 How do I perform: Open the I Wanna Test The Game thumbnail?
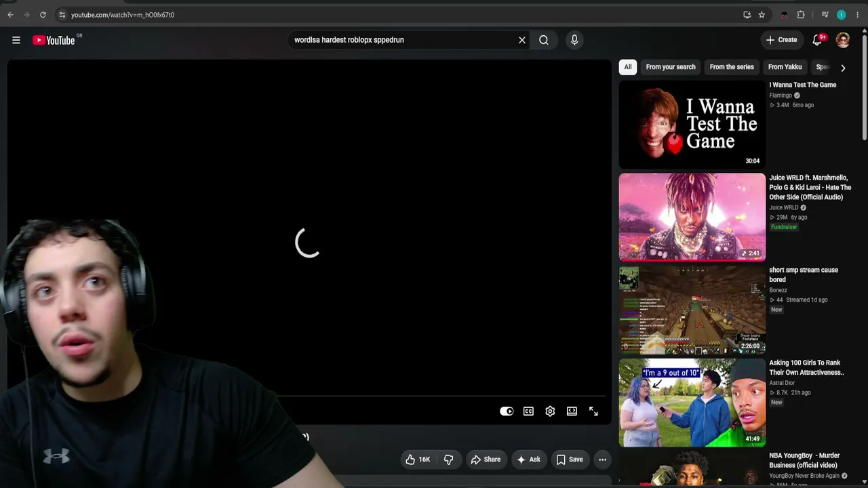tap(692, 125)
